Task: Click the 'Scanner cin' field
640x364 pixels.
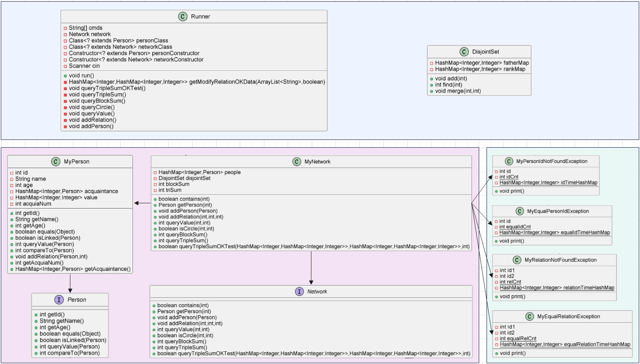Action: 84,66
